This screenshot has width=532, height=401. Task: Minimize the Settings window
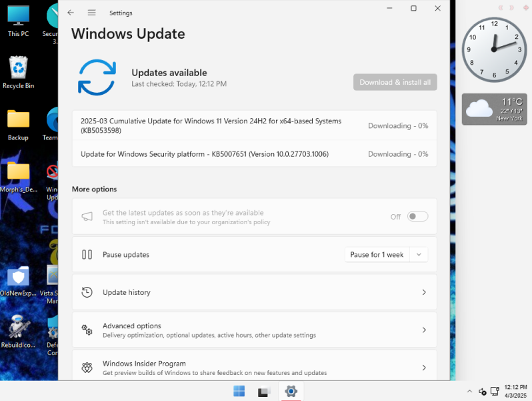389,8
